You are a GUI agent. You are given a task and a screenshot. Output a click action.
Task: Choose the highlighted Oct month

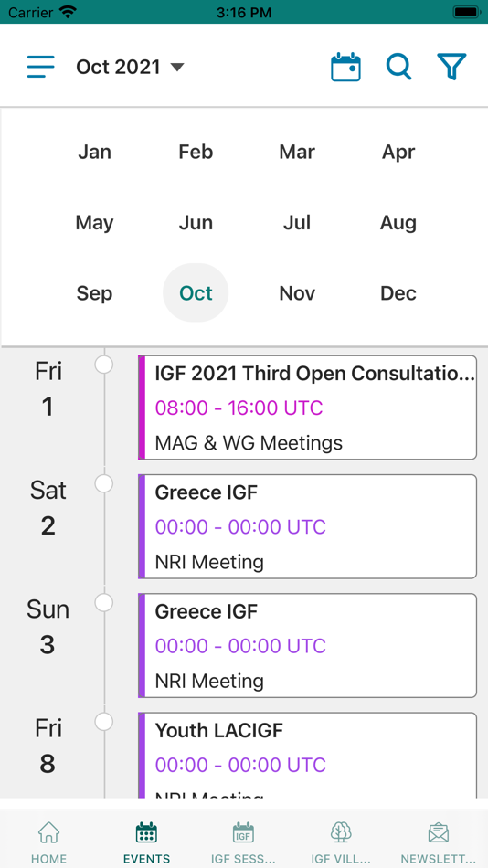[196, 293]
